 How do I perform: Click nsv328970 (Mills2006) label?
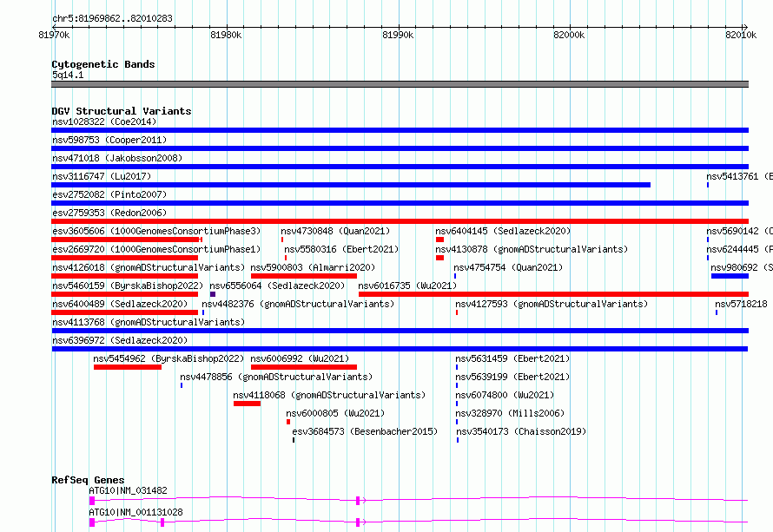tap(510, 413)
